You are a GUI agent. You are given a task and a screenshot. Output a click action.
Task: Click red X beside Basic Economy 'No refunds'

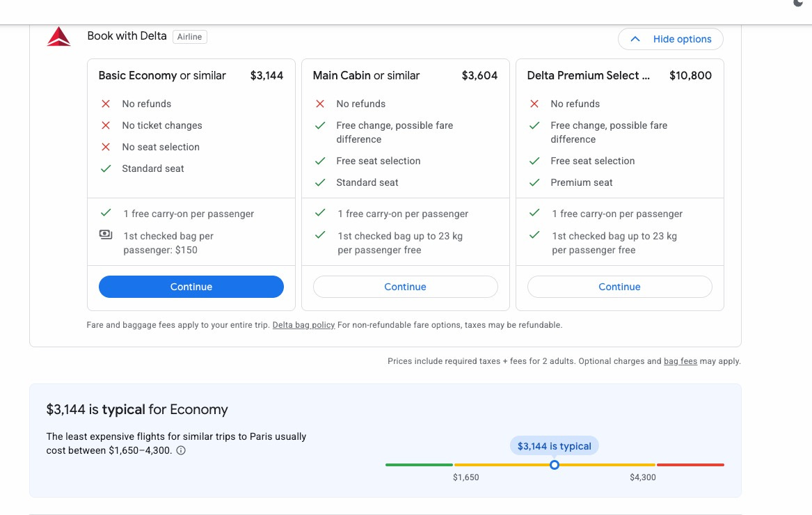point(106,104)
